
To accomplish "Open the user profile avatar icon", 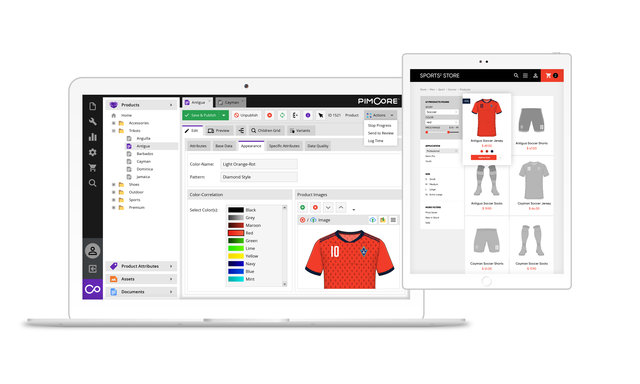I will [x=93, y=251].
